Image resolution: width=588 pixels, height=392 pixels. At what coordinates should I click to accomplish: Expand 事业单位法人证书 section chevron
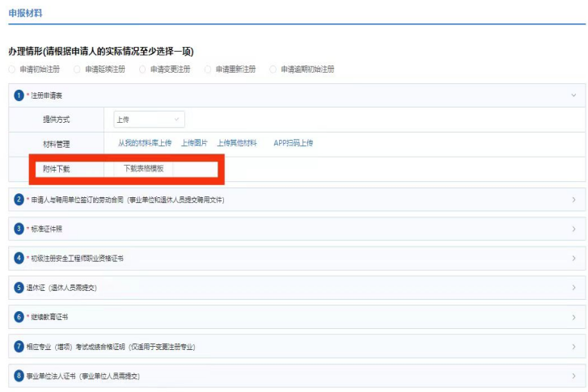[573, 376]
